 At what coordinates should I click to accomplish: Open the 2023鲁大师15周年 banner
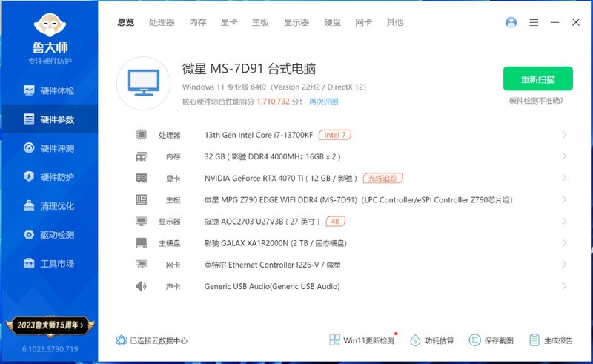pos(50,325)
